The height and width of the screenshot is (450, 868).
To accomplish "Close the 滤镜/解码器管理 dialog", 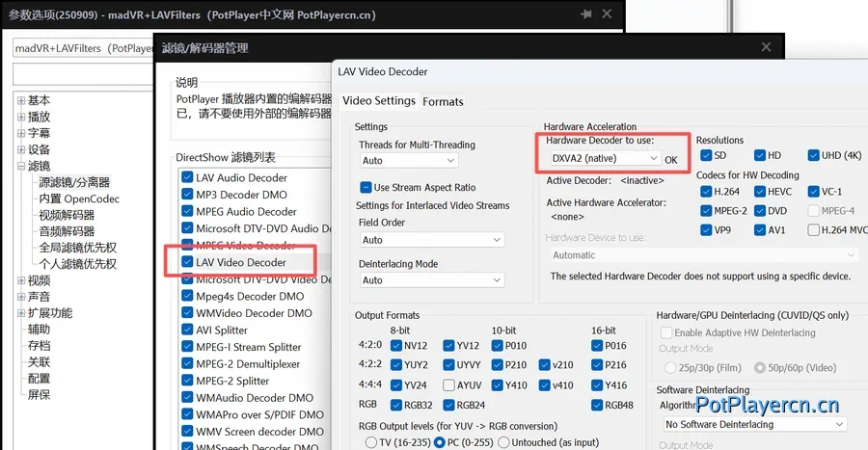I will 766,47.
